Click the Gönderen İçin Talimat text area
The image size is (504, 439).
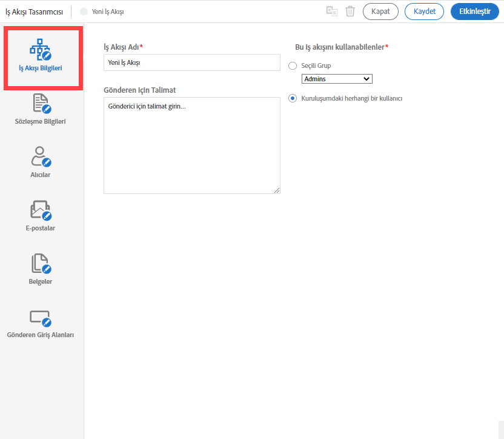192,146
